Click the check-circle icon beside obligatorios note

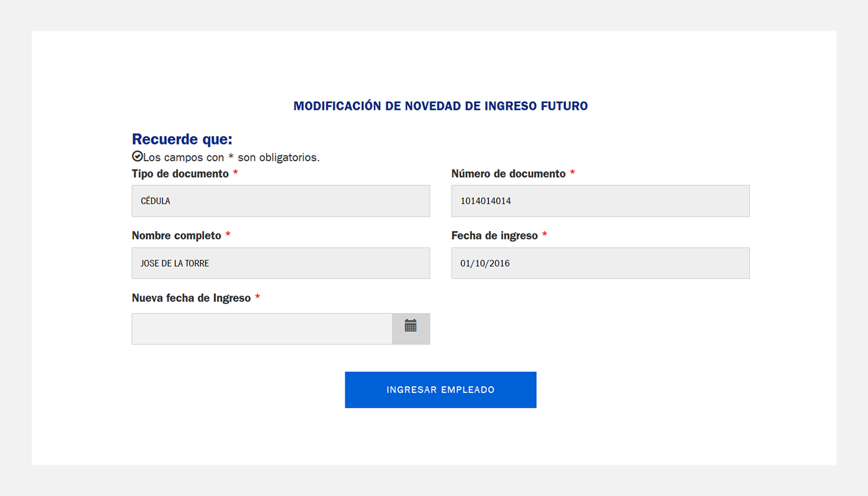138,156
